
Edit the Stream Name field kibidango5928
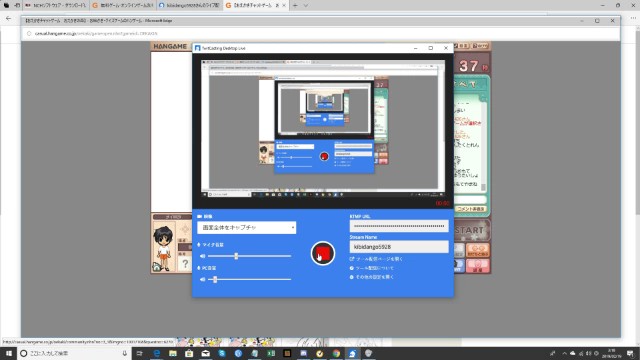[399, 247]
